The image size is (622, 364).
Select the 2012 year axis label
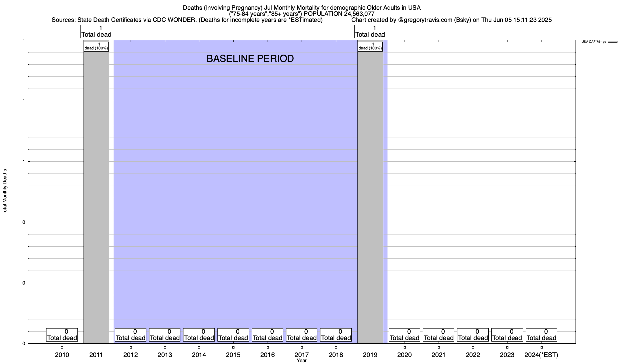131,355
